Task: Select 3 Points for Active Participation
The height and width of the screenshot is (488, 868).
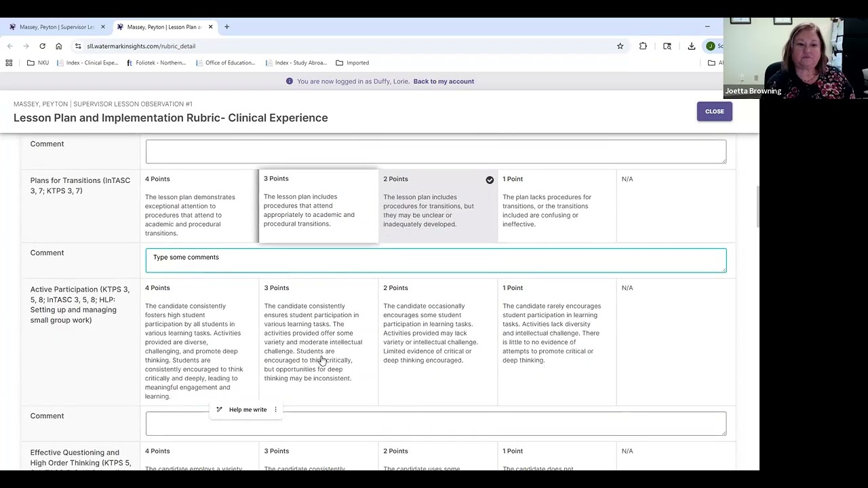Action: [319, 342]
